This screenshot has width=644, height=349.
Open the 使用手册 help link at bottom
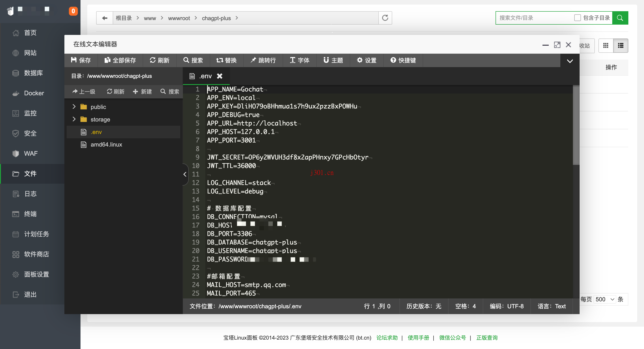point(418,338)
